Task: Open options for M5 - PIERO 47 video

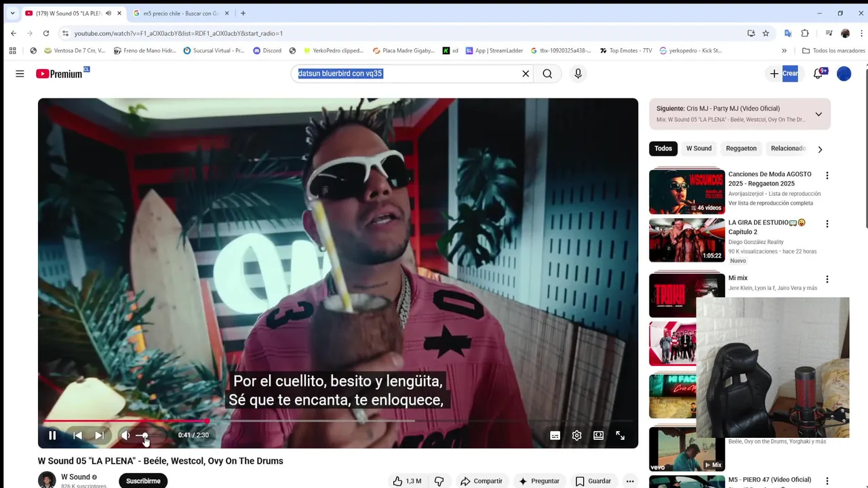Action: tap(827, 481)
